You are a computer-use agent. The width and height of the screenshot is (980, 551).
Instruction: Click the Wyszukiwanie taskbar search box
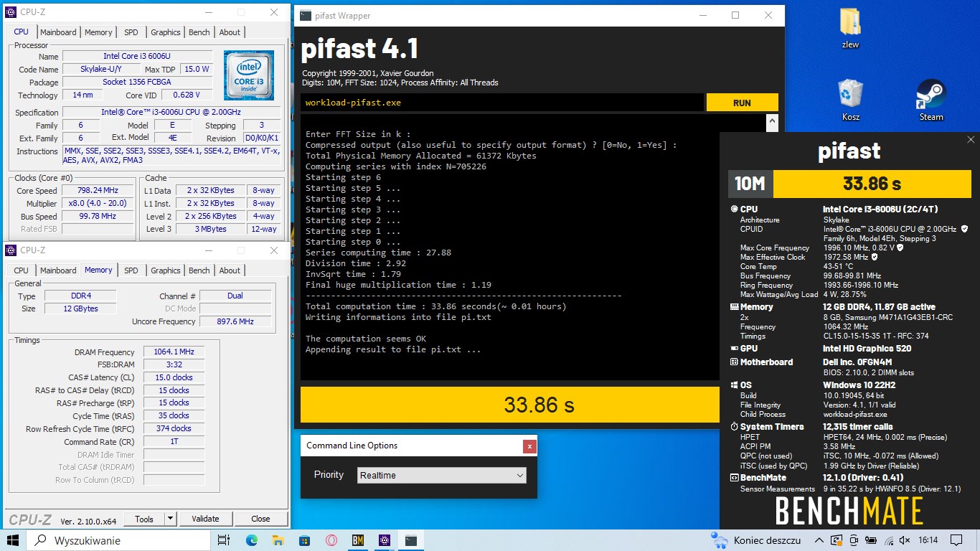point(118,540)
